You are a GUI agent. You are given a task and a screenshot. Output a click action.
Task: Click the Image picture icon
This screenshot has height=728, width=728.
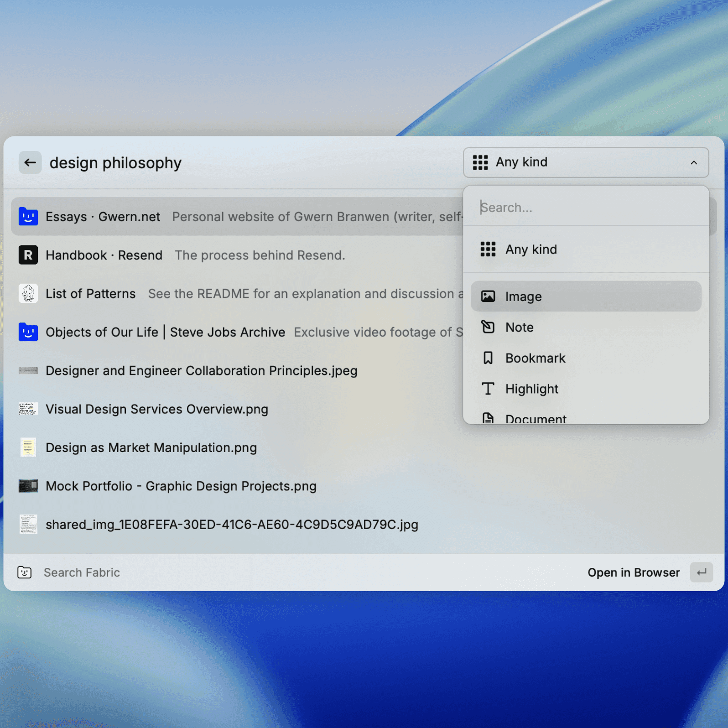488,296
